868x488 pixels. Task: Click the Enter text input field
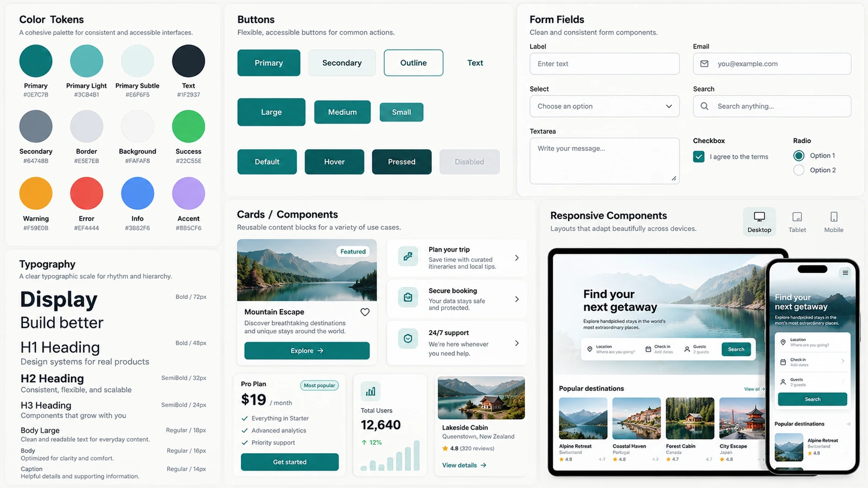604,63
